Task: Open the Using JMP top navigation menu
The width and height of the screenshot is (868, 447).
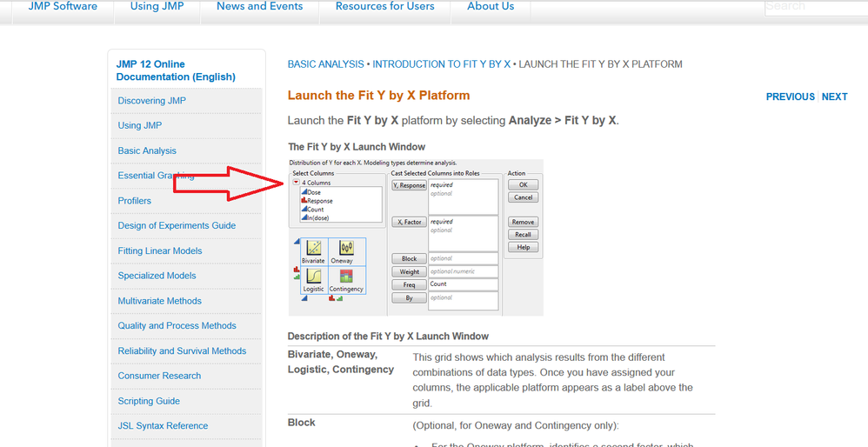Action: click(157, 7)
